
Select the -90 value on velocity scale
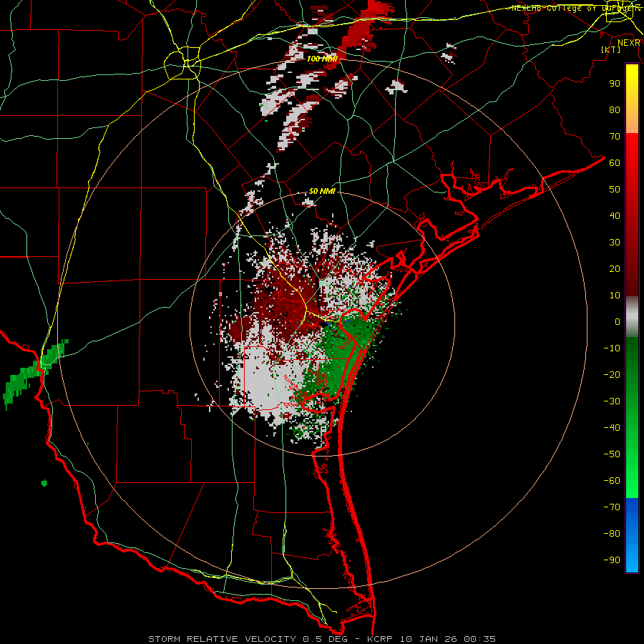[x=612, y=560]
